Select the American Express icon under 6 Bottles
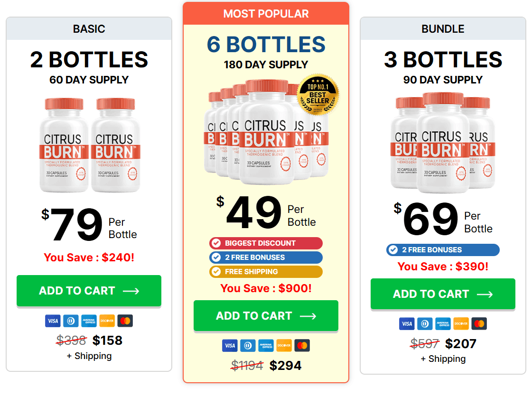The image size is (532, 396). (266, 345)
